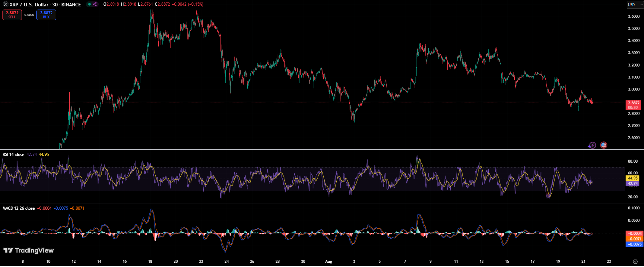Click the orange MACD signal label -0.0071

click(634, 239)
